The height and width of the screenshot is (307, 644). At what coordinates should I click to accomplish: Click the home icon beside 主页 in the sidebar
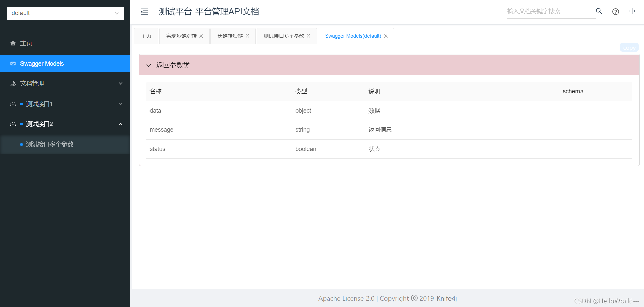13,43
